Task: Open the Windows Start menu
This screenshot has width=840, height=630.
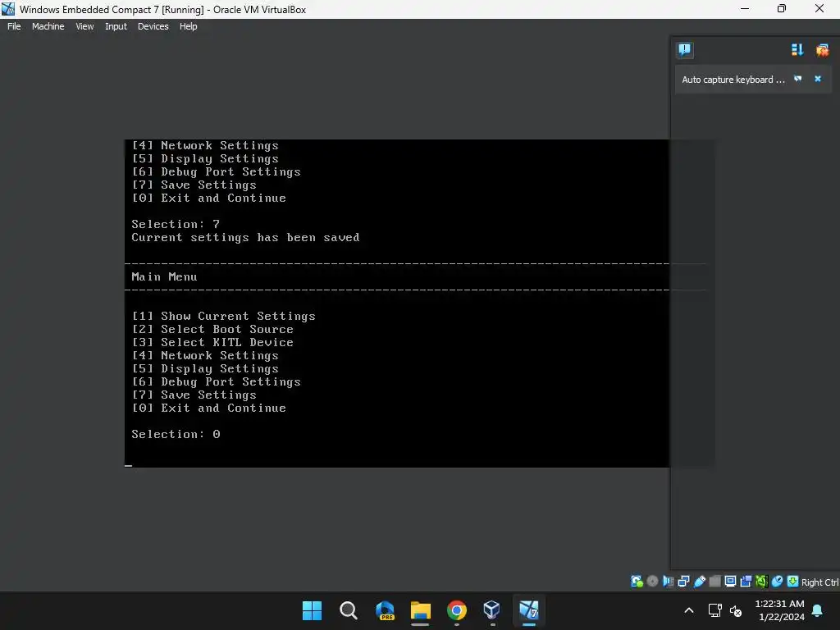Action: tap(312, 610)
